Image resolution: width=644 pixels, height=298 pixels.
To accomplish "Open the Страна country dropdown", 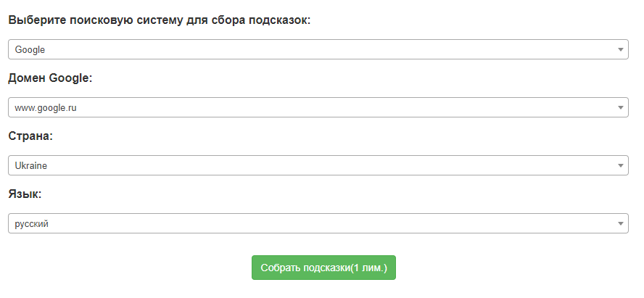I will 318,165.
